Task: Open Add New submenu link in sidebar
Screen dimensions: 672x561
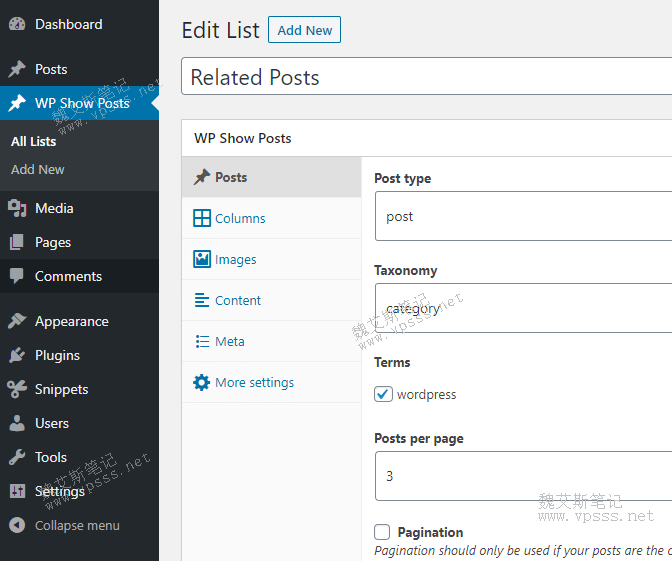Action: pos(38,169)
